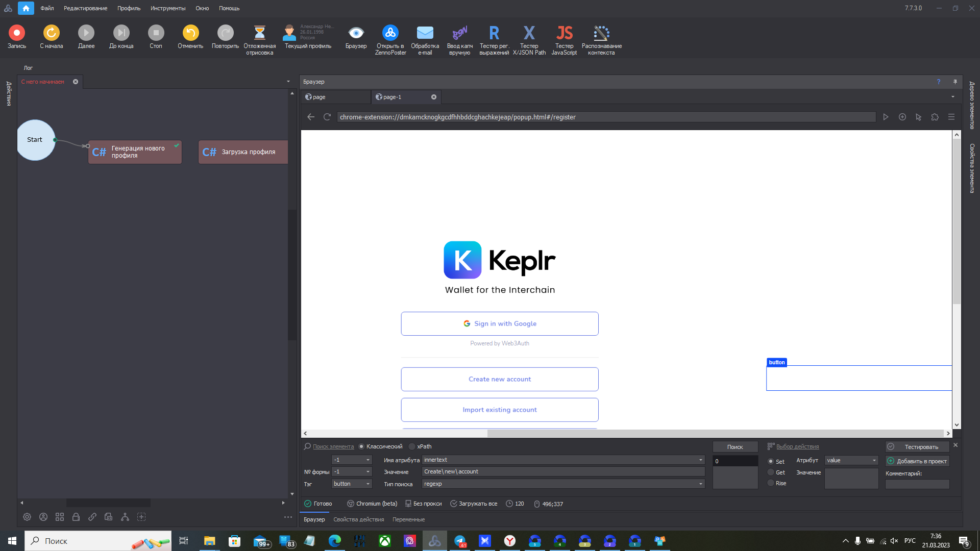This screenshot has height=551, width=980.
Task: Click the Поиск search button
Action: (x=734, y=447)
